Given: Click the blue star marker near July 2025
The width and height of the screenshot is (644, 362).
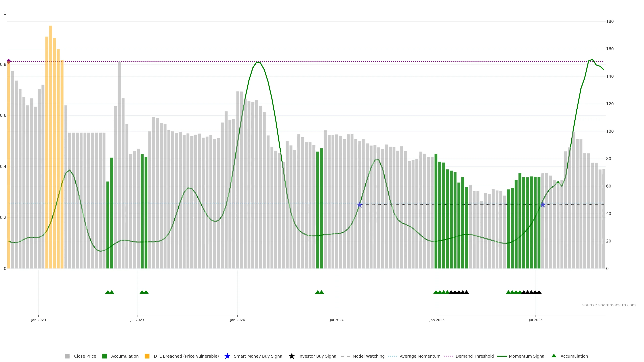Looking at the screenshot, I should click(543, 205).
